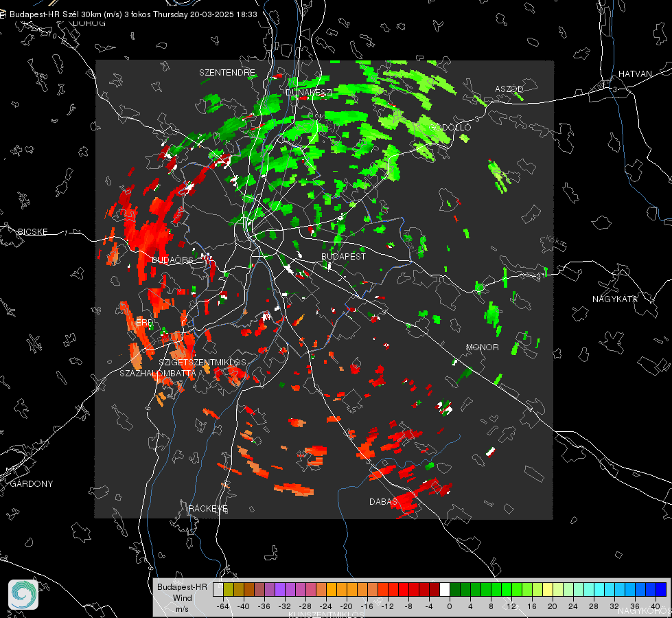The image size is (672, 618).
Task: Click the -12 legend scale value
Action: [387, 606]
